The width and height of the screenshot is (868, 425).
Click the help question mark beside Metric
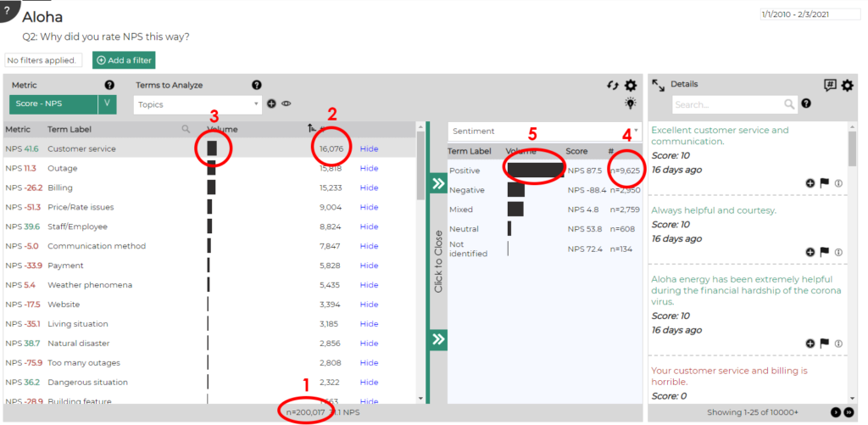pos(109,86)
